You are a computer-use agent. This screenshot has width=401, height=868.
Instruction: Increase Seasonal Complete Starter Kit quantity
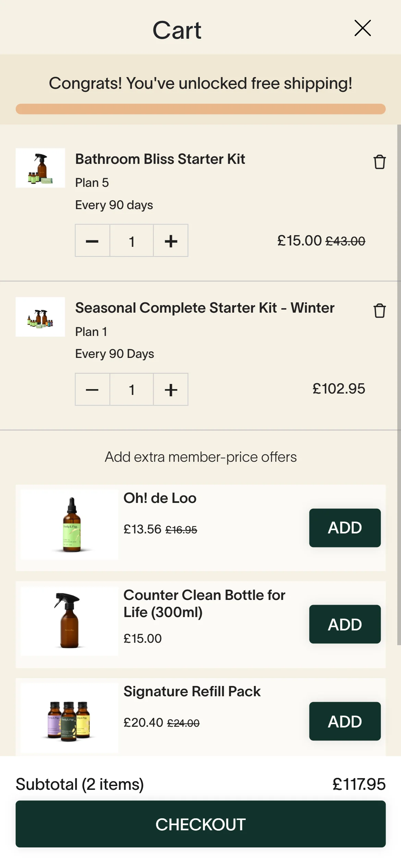[171, 389]
